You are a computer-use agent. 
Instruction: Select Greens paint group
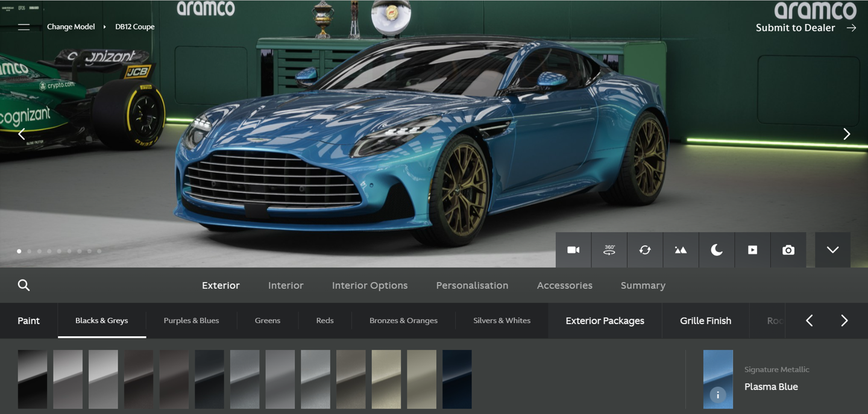tap(268, 321)
